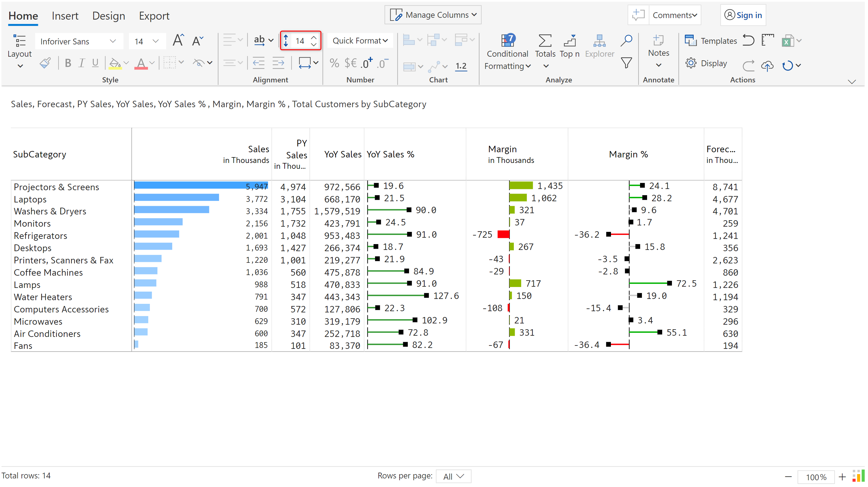Toggle underline text formatting
This screenshot has height=487, width=868.
(95, 63)
